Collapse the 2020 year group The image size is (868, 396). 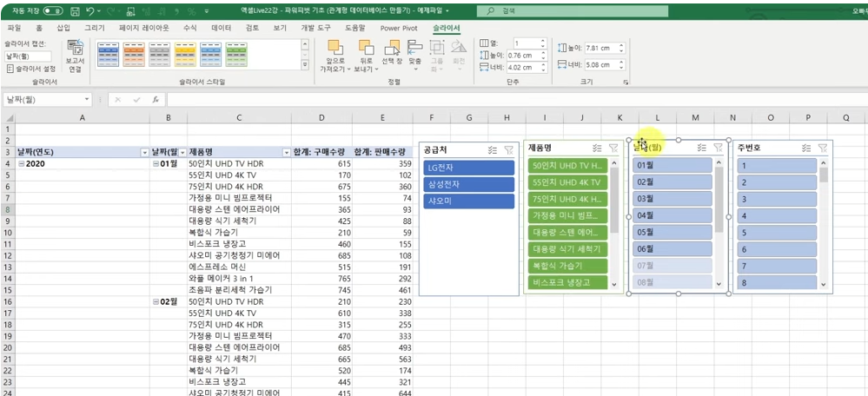point(21,164)
